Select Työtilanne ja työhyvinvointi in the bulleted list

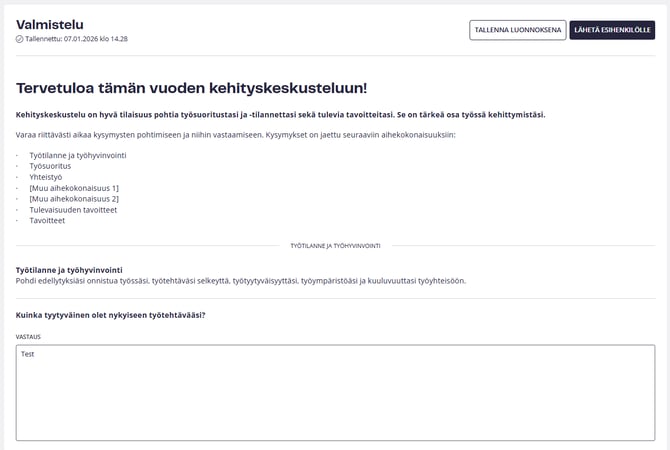[77, 155]
